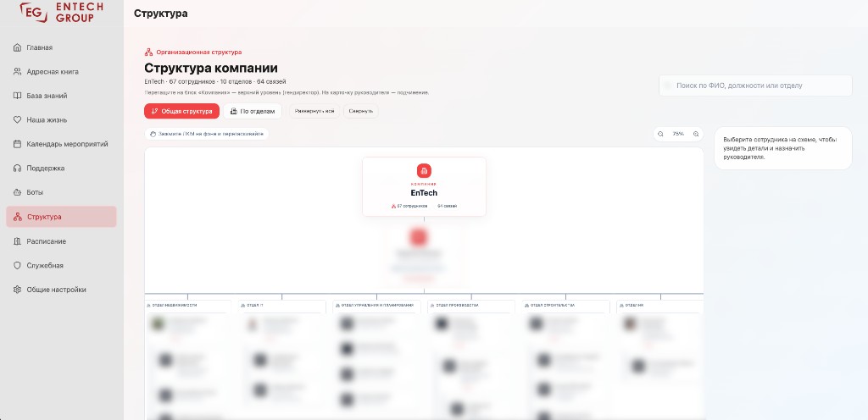This screenshot has width=868, height=420.
Task: Go to Календарь мероприятий
Action: pos(61,144)
